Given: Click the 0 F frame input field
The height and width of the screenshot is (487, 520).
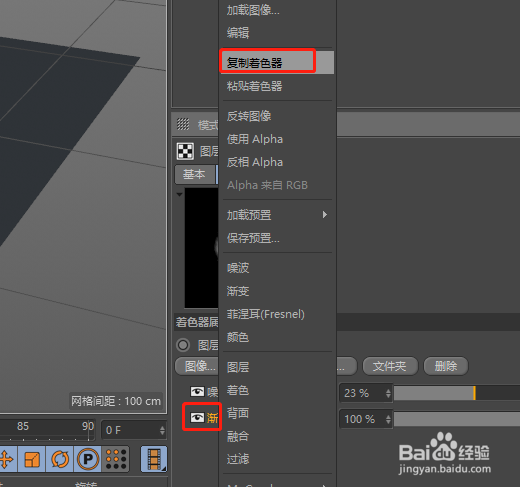Looking at the screenshot, I should (134, 430).
